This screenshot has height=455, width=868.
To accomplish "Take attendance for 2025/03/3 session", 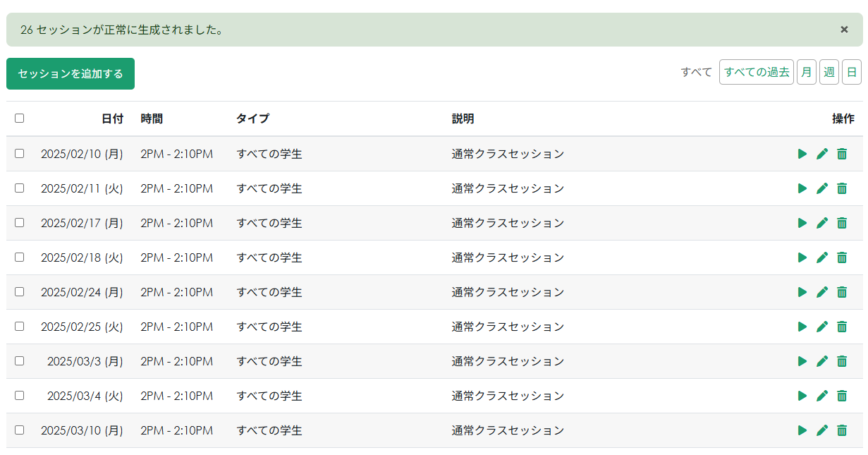I will coord(802,361).
